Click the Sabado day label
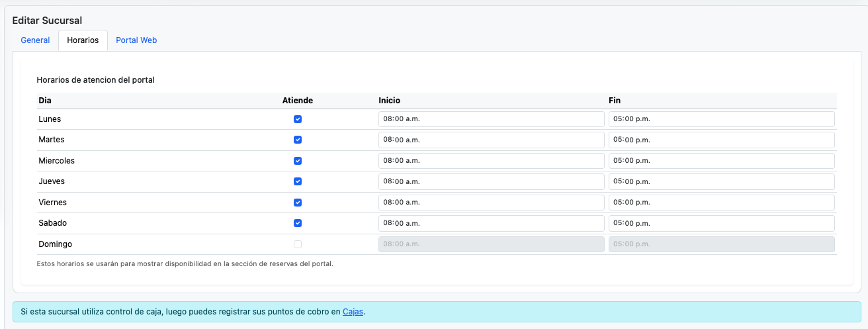The width and height of the screenshot is (868, 329). 52,223
